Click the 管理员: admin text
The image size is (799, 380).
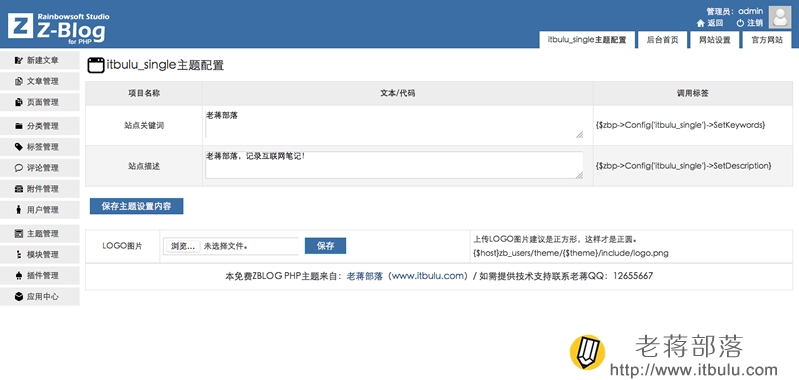(x=734, y=11)
